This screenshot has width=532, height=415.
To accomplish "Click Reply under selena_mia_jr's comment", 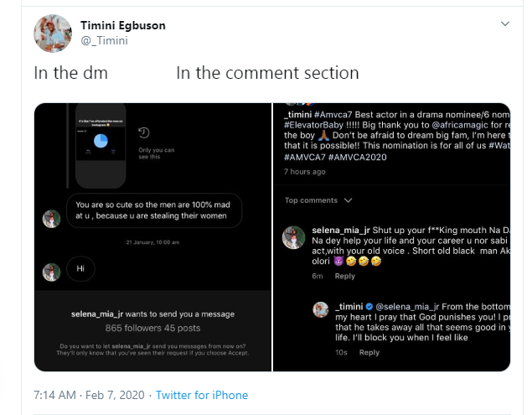I will [344, 276].
